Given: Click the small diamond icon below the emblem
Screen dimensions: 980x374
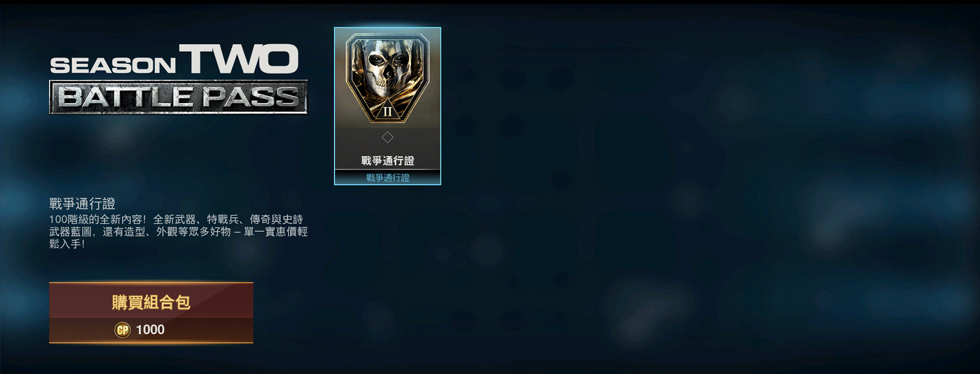Looking at the screenshot, I should pos(387,137).
